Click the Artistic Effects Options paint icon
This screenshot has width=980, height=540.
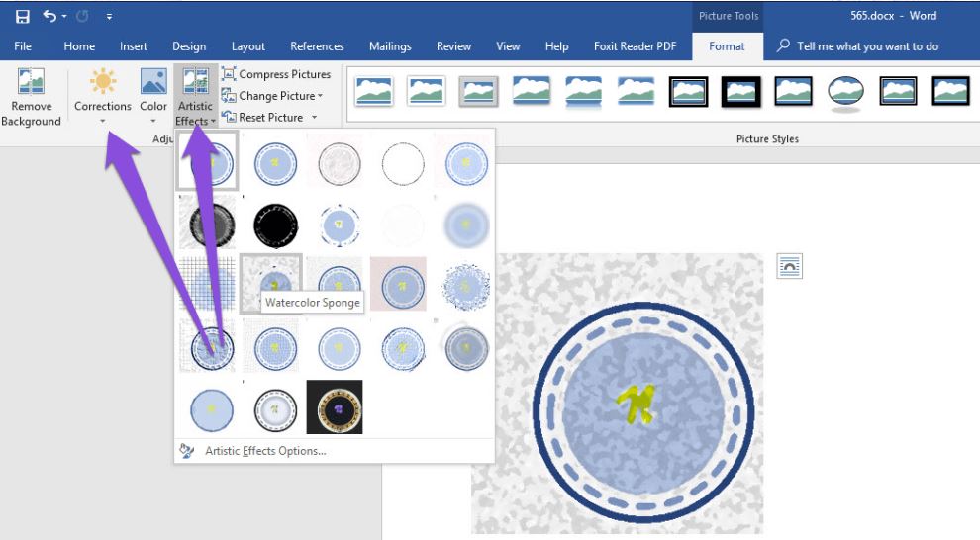(x=186, y=451)
